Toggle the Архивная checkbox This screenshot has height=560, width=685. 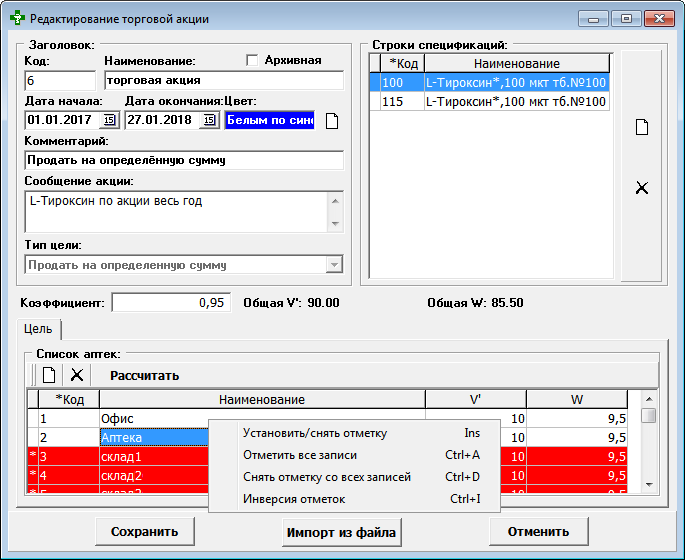point(252,60)
